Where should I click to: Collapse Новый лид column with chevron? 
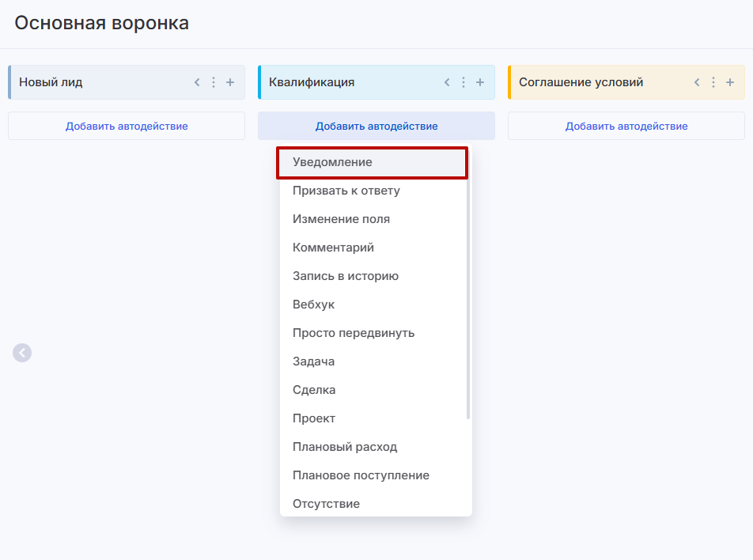click(197, 82)
